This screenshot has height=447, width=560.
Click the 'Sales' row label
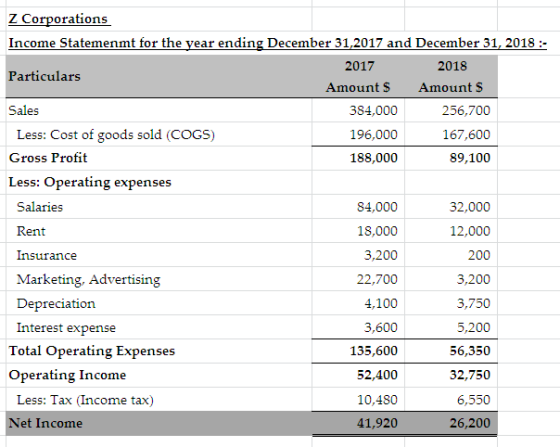click(x=24, y=111)
